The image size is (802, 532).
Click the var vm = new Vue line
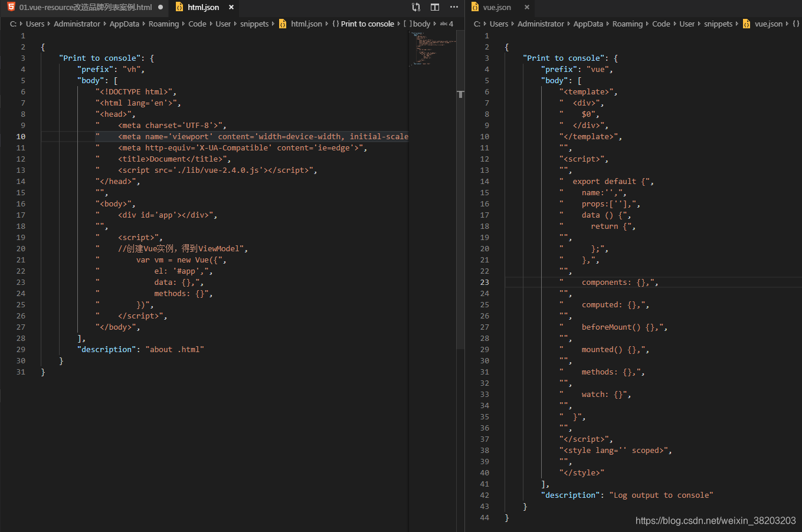(x=161, y=260)
